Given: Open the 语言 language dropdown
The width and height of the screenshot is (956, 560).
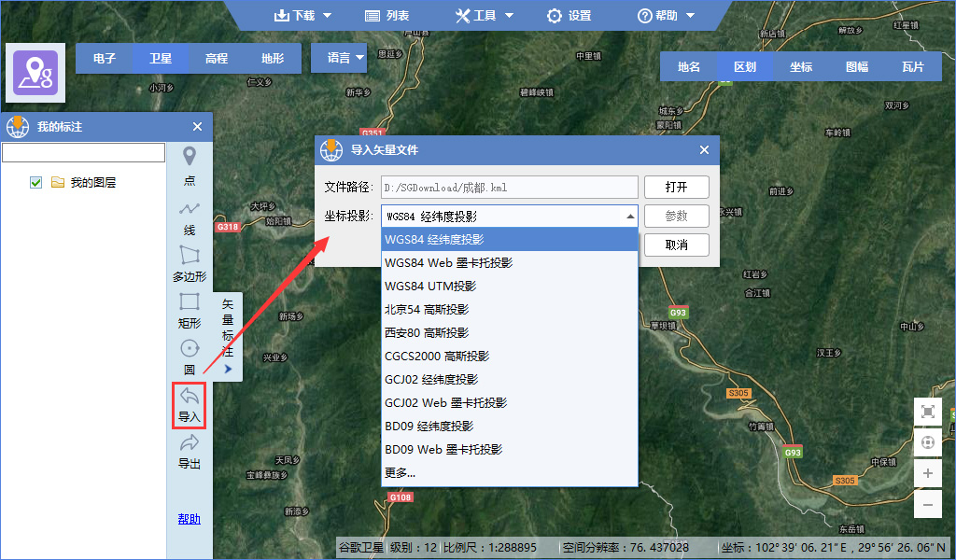Looking at the screenshot, I should pyautogui.click(x=339, y=58).
